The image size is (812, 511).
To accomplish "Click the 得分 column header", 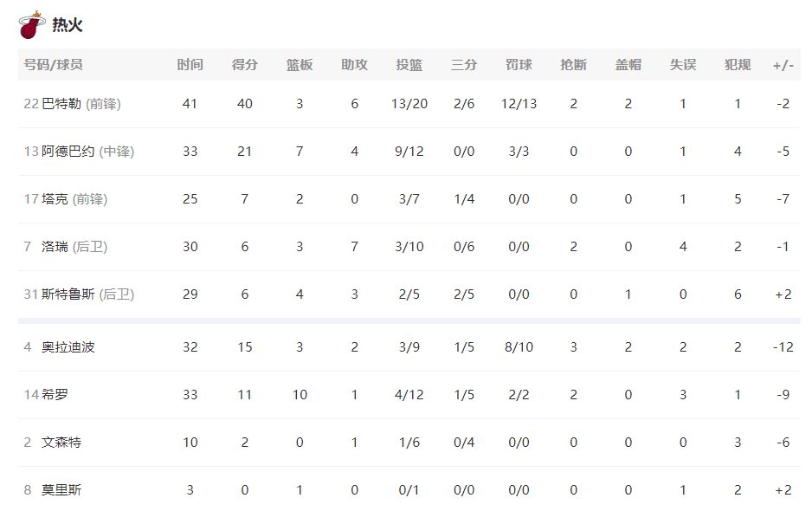I will pyautogui.click(x=245, y=65).
